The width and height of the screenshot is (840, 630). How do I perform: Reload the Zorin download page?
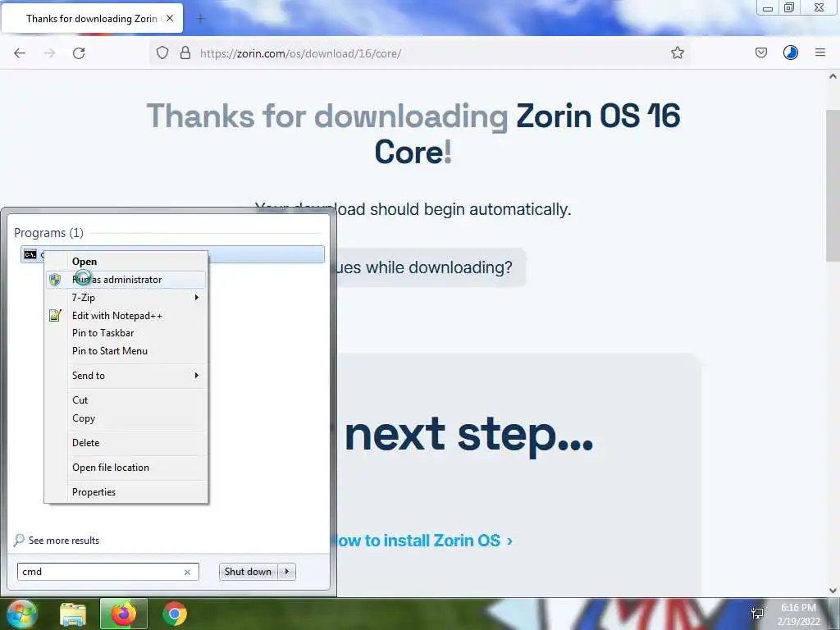(79, 53)
